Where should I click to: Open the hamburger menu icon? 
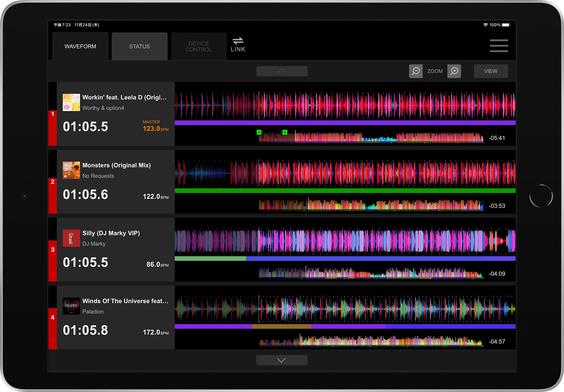(x=499, y=46)
